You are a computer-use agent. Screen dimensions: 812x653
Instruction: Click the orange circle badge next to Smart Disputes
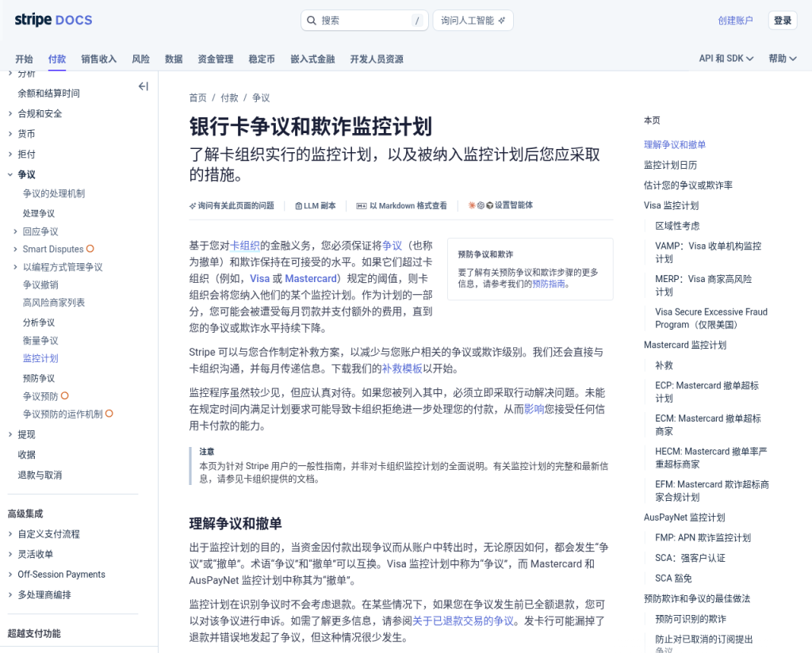pyautogui.click(x=90, y=249)
